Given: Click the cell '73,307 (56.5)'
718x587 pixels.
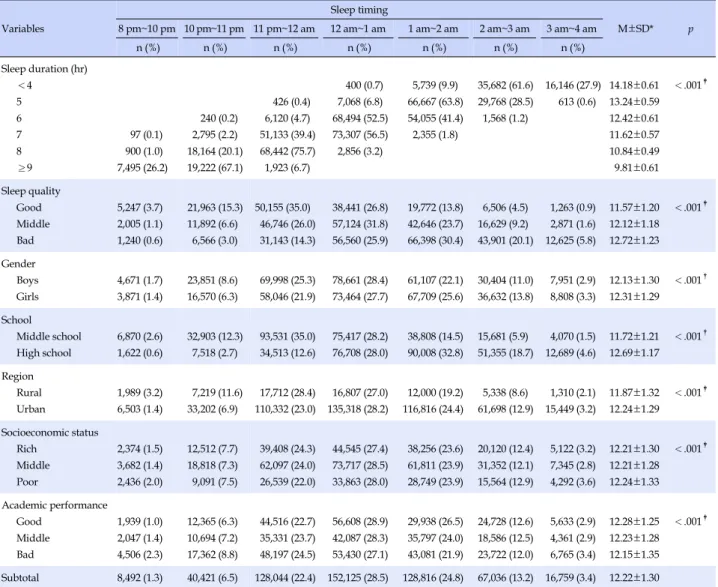Looking at the screenshot, I should point(360,135).
